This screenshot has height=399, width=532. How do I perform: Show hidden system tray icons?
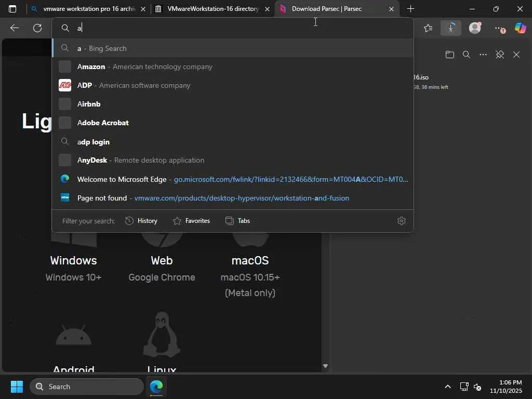448,387
